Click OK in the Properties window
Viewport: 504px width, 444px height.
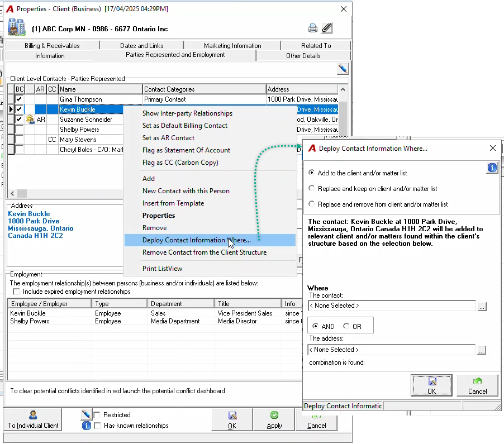[x=232, y=419]
